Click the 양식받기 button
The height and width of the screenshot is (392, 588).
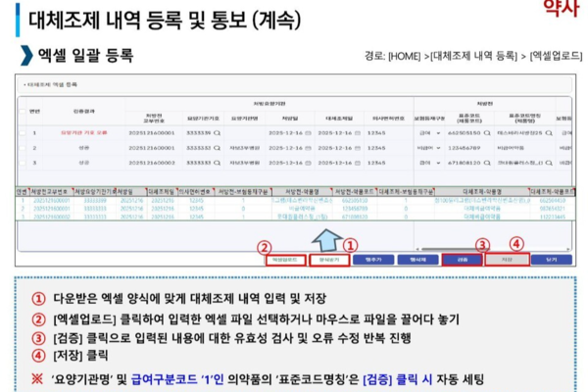pyautogui.click(x=329, y=260)
